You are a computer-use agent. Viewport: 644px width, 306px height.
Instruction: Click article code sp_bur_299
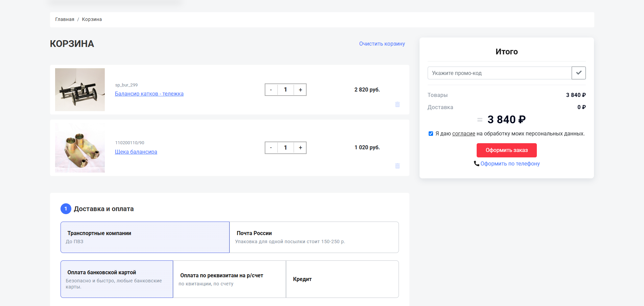126,85
